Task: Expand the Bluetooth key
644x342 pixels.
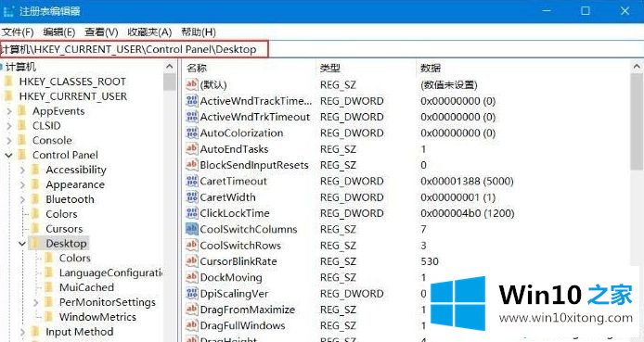Action: click(22, 199)
